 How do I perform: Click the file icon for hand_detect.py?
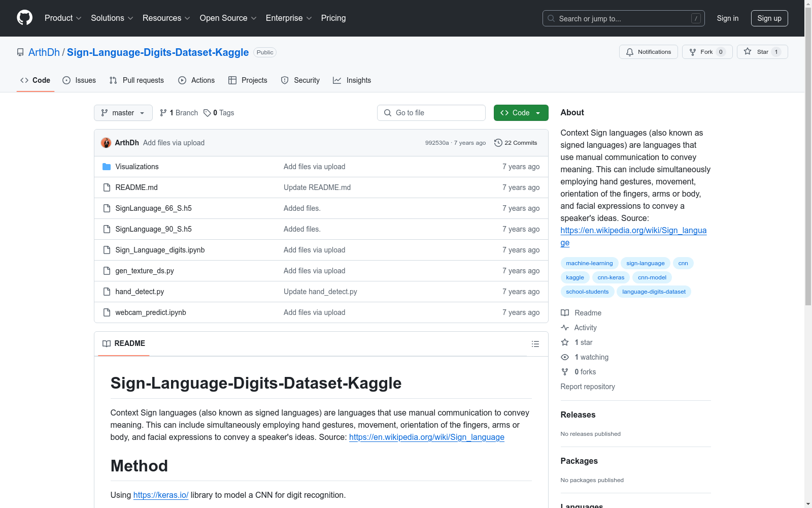[x=107, y=292]
